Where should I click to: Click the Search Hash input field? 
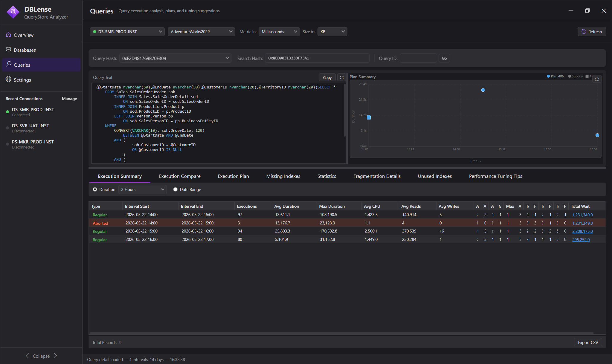(x=317, y=58)
